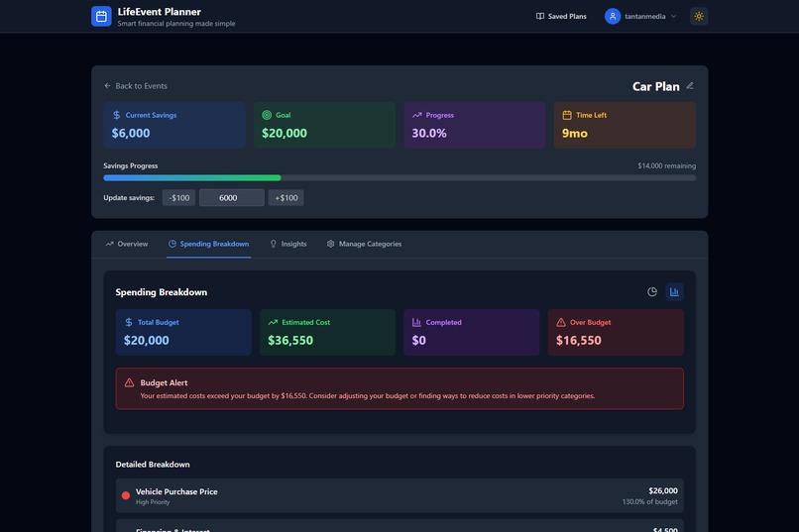Click the $36,550 Estimated Cost value
799x532 pixels.
click(x=290, y=340)
